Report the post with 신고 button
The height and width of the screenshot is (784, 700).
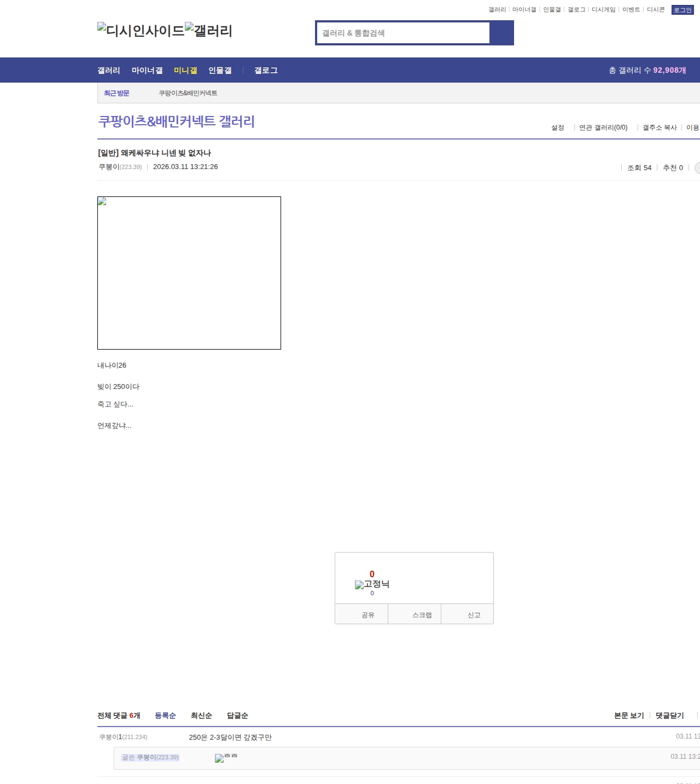474,615
